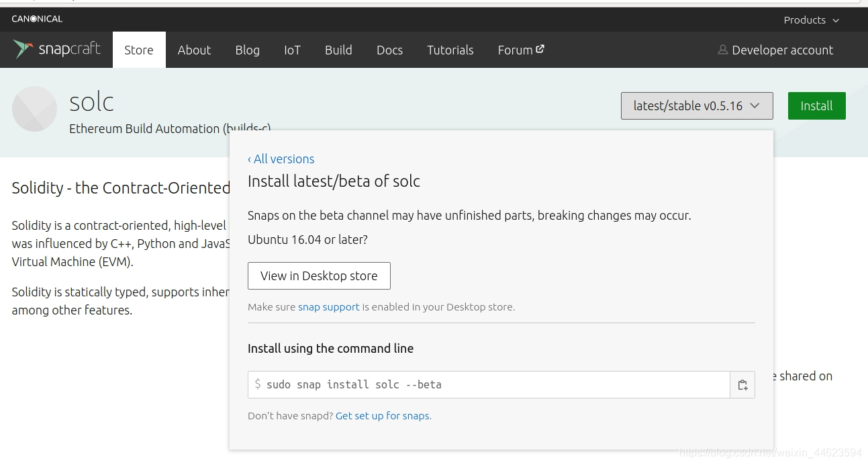868x465 pixels.
Task: Open the Products dropdown menu
Action: coord(811,20)
